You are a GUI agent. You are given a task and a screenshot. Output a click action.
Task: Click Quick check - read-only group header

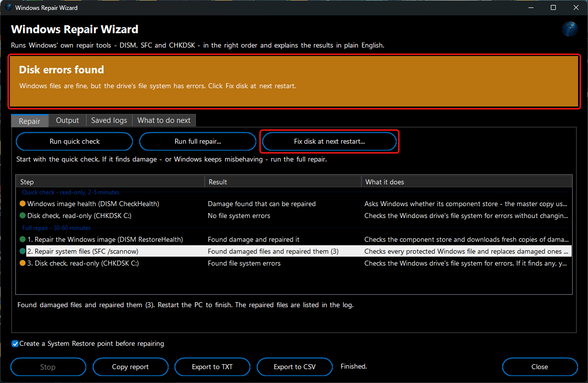coord(71,192)
